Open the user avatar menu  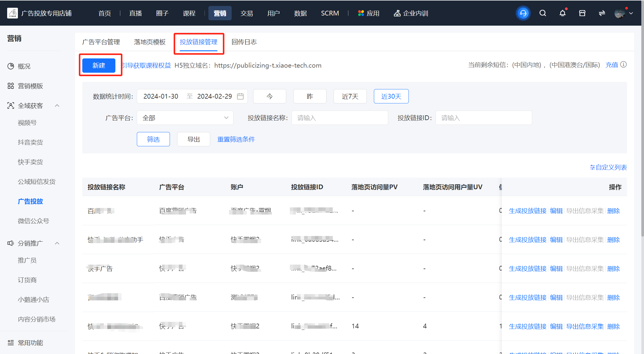(620, 13)
